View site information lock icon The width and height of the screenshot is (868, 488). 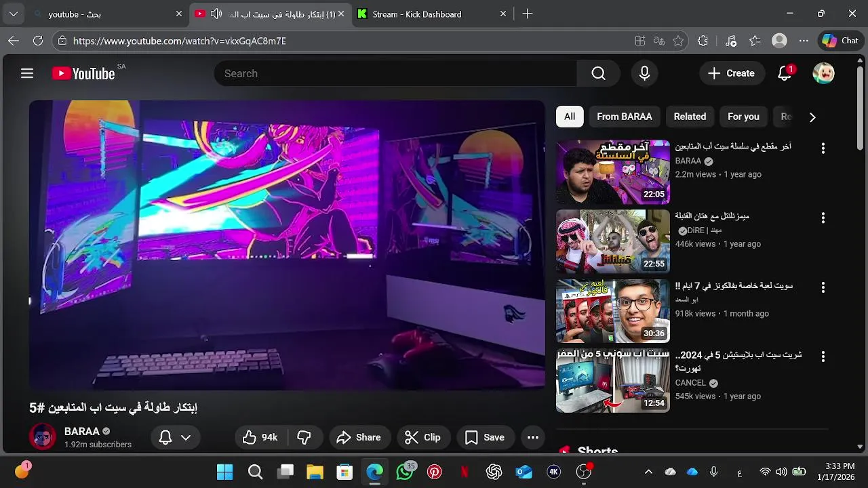tap(62, 41)
